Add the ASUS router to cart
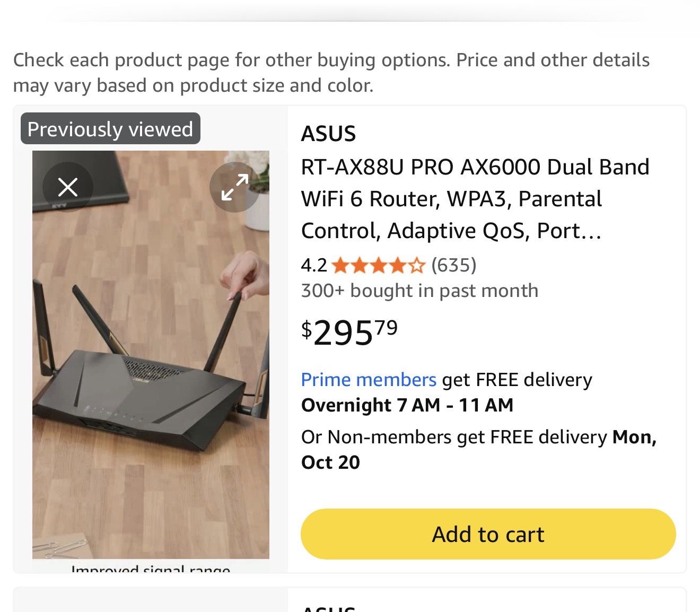The image size is (700, 612). [487, 534]
